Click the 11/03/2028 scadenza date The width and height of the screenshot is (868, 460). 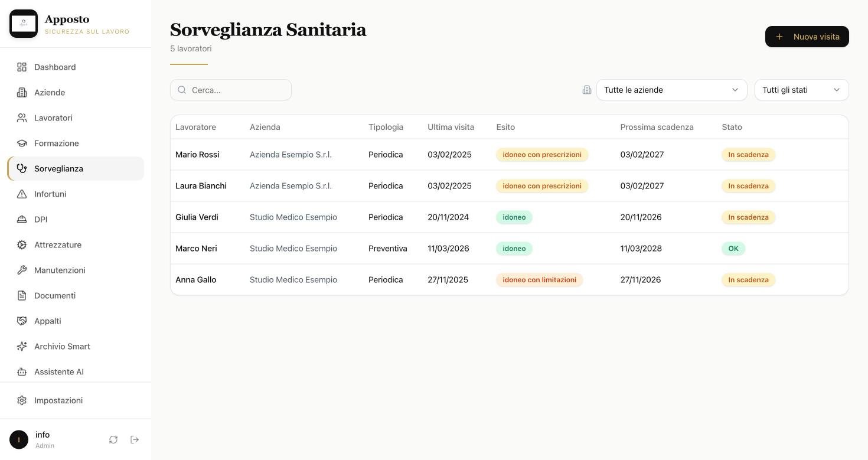pos(641,249)
